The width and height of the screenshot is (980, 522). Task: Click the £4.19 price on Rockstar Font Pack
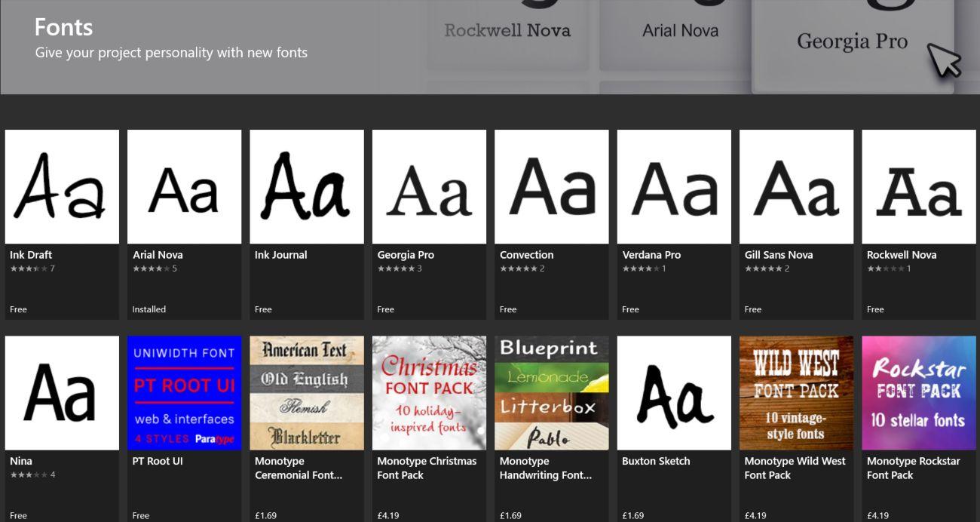pyautogui.click(x=877, y=516)
